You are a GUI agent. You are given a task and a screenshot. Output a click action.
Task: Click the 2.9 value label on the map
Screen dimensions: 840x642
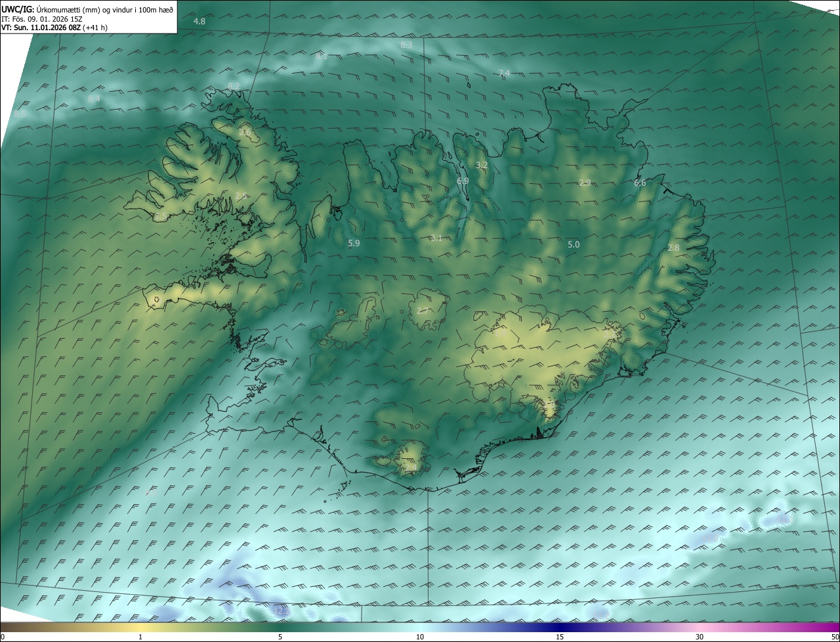(x=585, y=182)
